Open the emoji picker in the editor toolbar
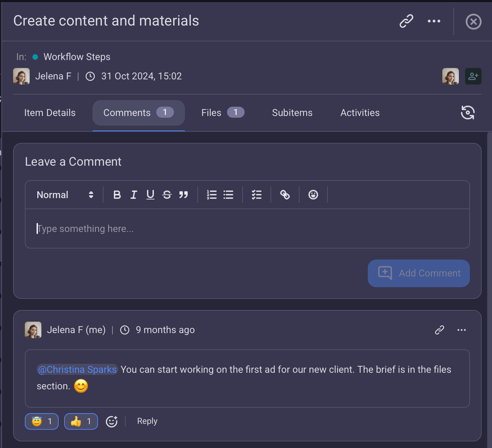This screenshot has width=492, height=448. coord(313,194)
